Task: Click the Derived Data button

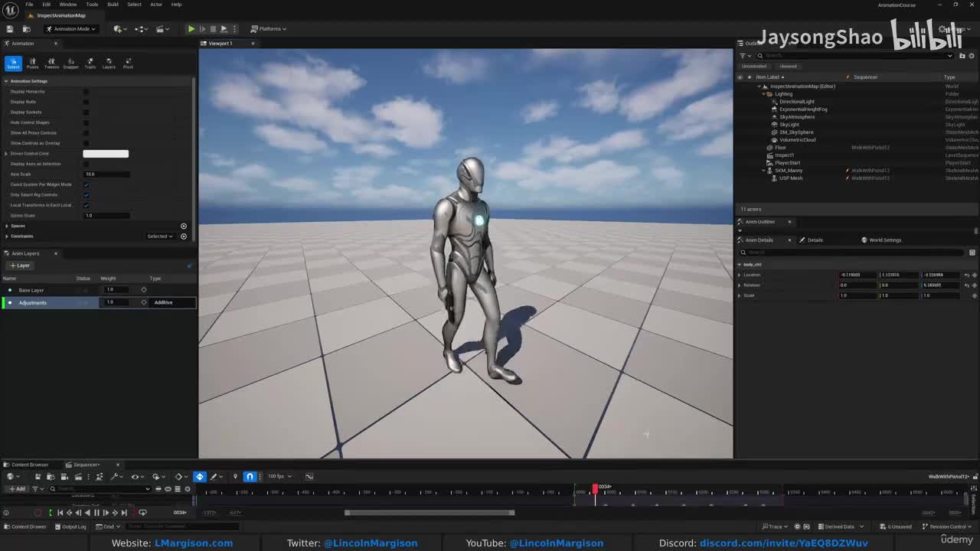Action: (840, 527)
